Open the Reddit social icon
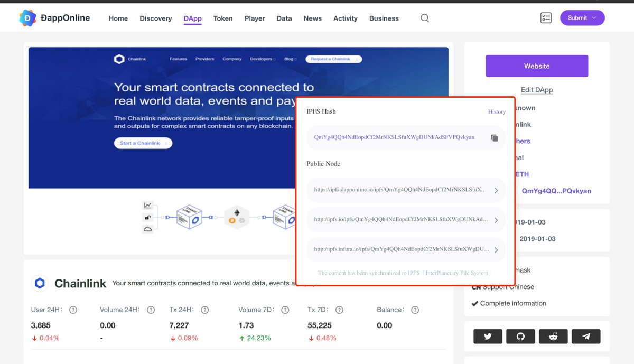 [x=553, y=336]
